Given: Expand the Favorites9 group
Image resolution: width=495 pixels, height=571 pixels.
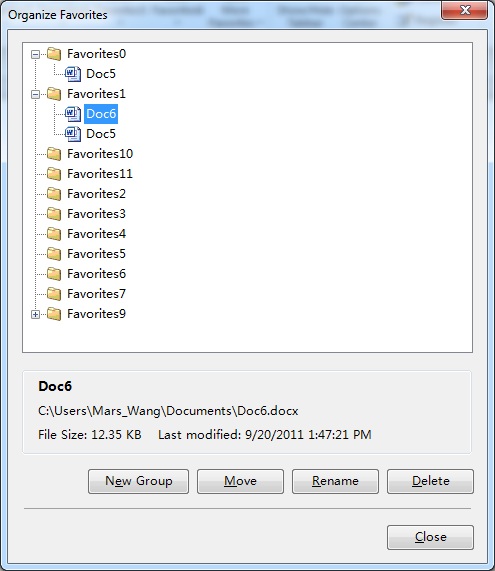Looking at the screenshot, I should click(35, 315).
